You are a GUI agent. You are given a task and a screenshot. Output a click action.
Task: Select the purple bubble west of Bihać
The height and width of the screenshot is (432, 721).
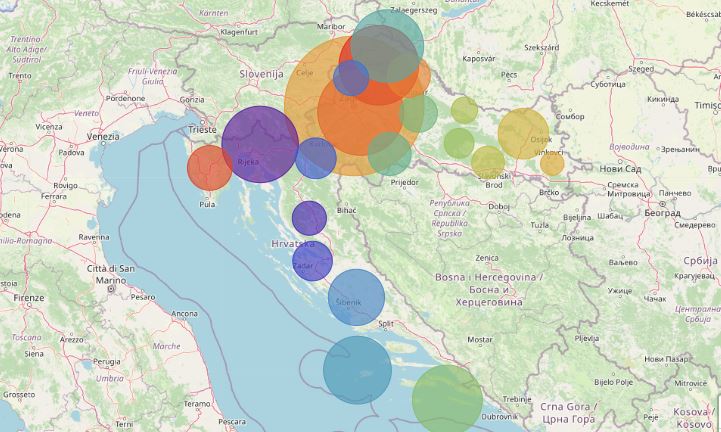pyautogui.click(x=310, y=218)
